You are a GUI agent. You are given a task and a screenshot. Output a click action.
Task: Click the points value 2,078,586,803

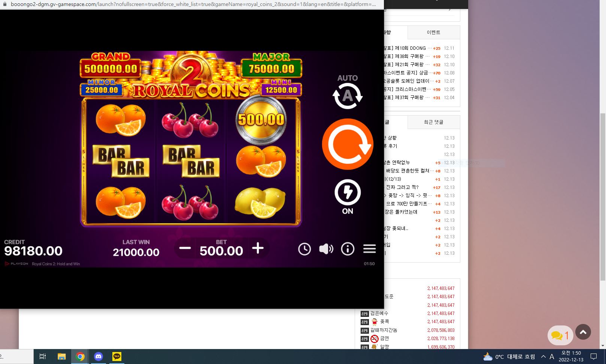pyautogui.click(x=441, y=330)
